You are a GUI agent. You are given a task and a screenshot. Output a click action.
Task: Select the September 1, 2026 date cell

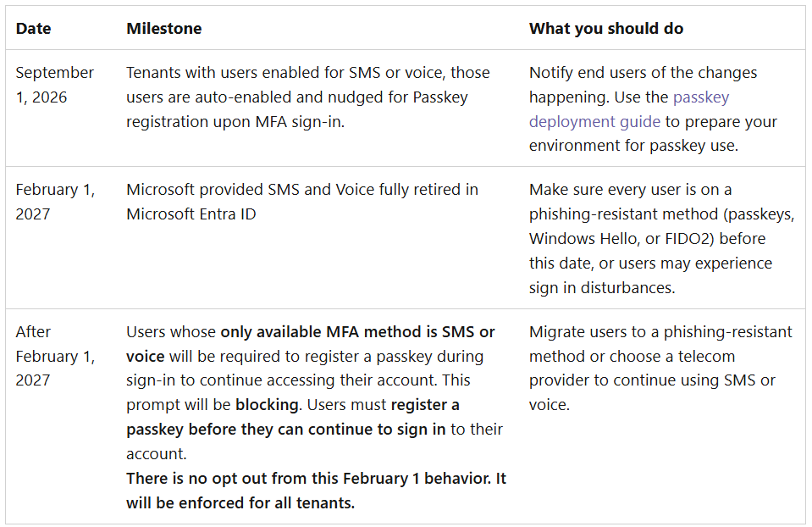click(54, 85)
